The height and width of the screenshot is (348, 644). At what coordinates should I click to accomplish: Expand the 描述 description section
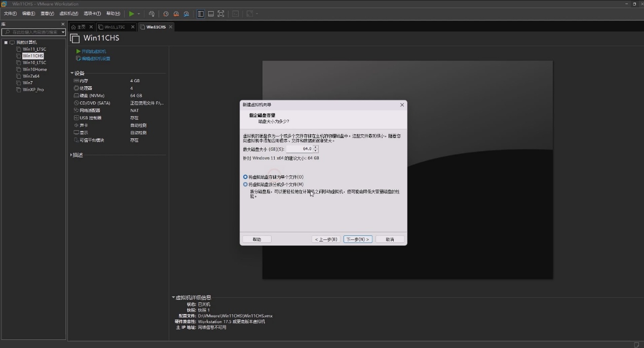click(71, 155)
